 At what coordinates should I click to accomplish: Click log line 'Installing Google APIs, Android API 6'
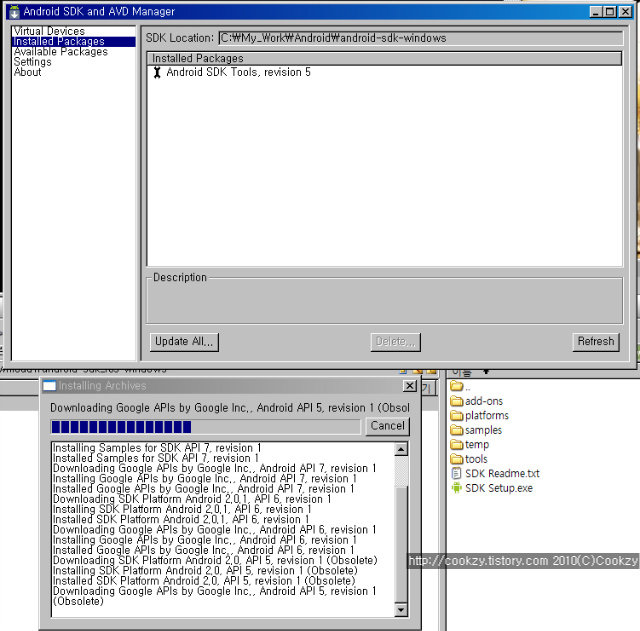pyautogui.click(x=205, y=540)
